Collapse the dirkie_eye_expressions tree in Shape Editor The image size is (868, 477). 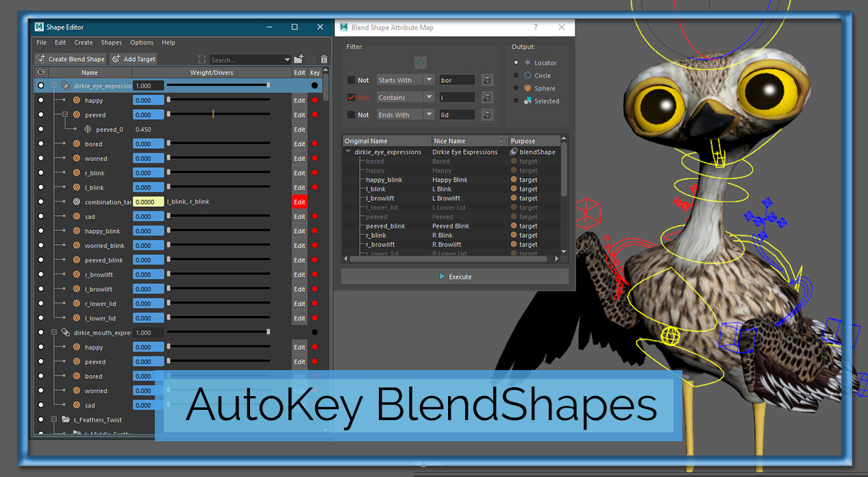[x=53, y=85]
